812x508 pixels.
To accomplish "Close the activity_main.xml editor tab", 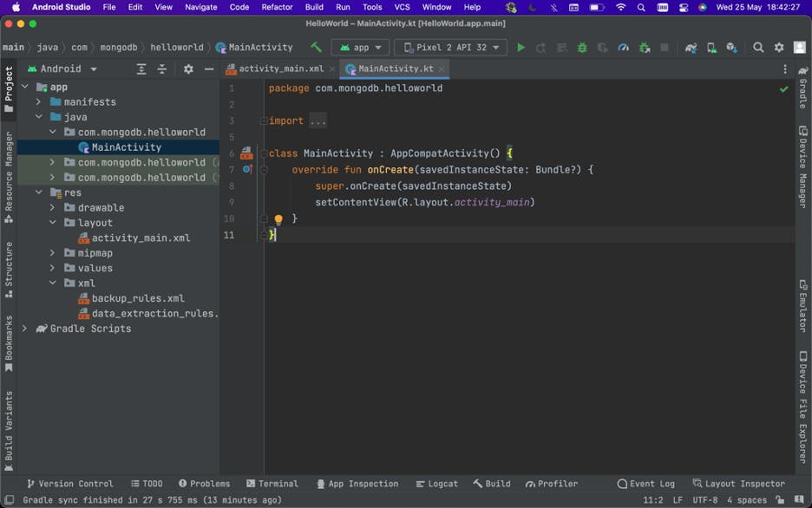I will pyautogui.click(x=332, y=68).
